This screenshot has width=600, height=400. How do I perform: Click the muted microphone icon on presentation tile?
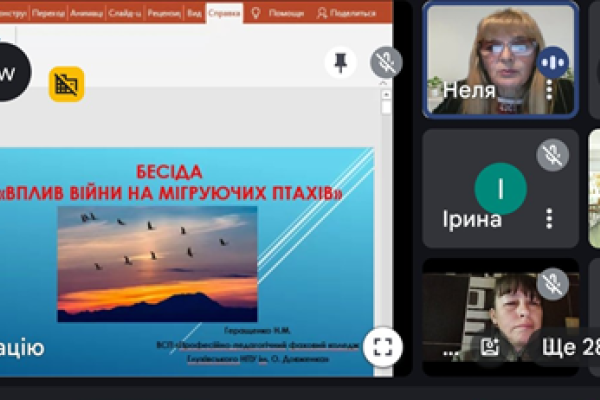(x=385, y=63)
